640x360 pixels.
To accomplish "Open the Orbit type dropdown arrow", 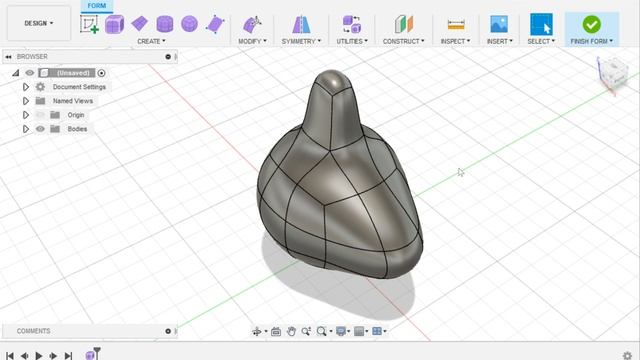I will coord(266,331).
